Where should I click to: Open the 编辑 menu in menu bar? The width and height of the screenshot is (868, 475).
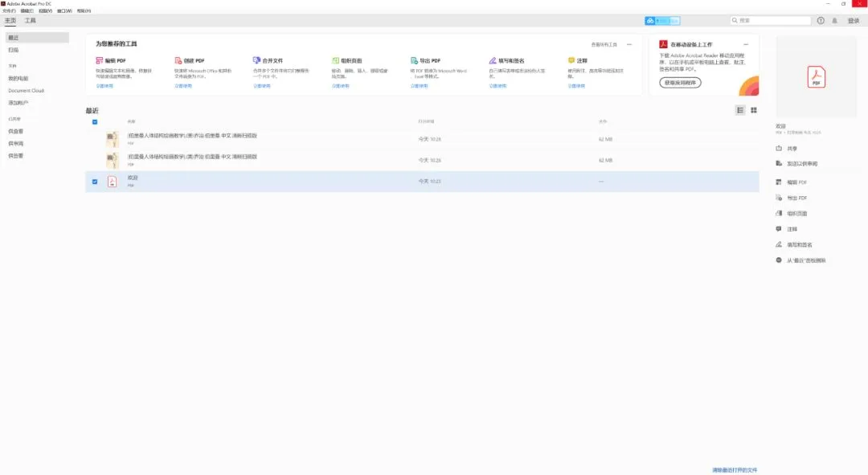(27, 10)
